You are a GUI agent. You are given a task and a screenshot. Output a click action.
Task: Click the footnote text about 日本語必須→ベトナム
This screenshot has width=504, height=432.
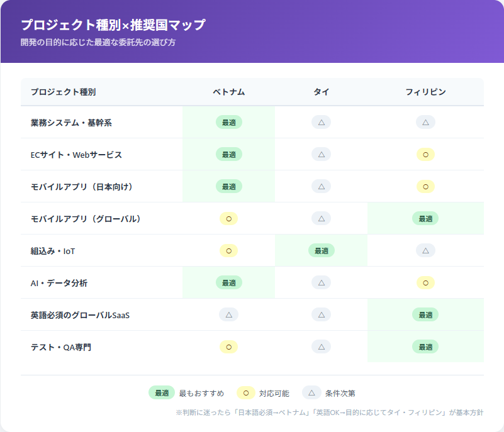tap(327, 413)
